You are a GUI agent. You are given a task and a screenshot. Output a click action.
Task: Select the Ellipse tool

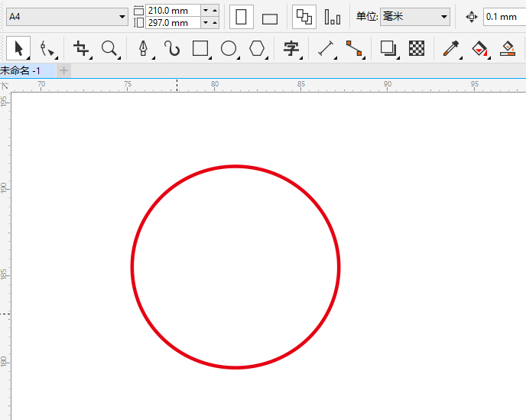[x=229, y=48]
